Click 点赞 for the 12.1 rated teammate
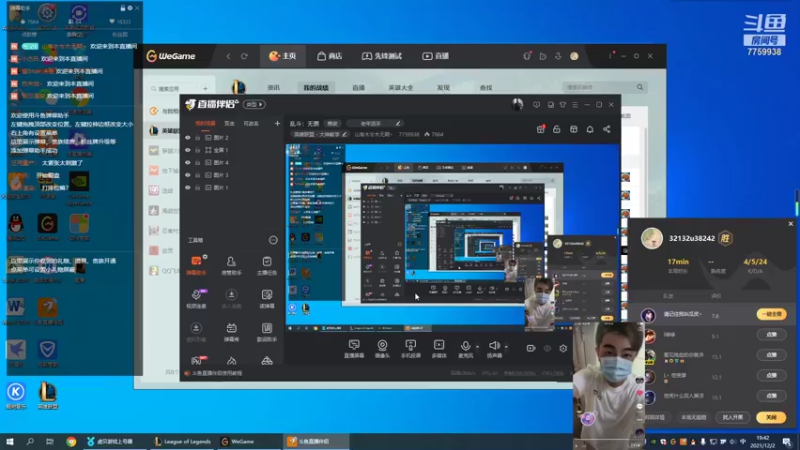Viewport: 800px width, 450px height. 771,376
